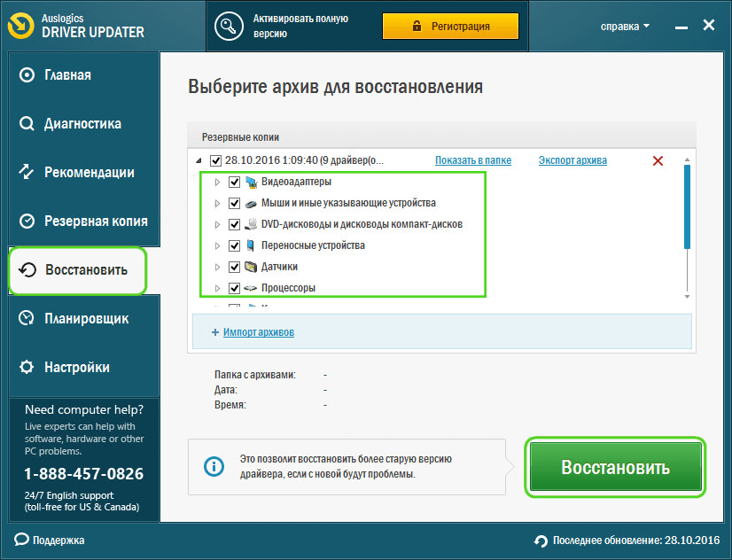Click the key magnifier activation icon
The image size is (732, 560).
(x=229, y=26)
